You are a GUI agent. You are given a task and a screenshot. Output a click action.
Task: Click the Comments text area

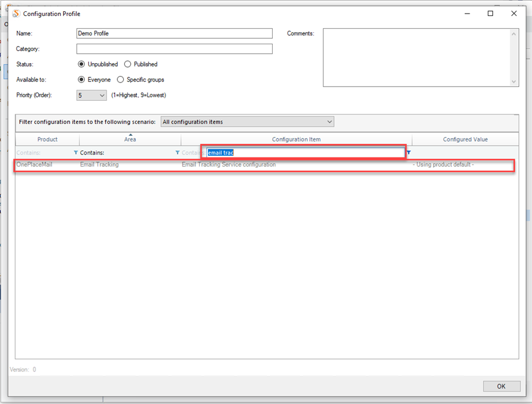tap(415, 57)
